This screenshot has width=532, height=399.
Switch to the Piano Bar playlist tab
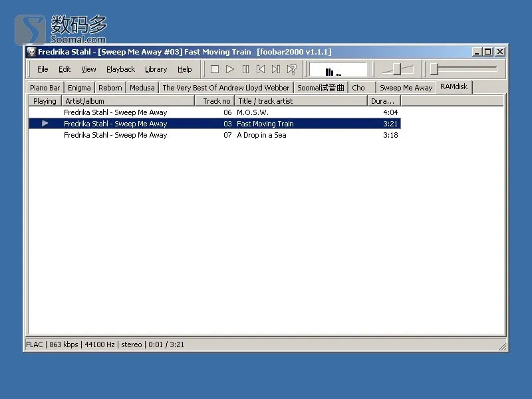[45, 88]
